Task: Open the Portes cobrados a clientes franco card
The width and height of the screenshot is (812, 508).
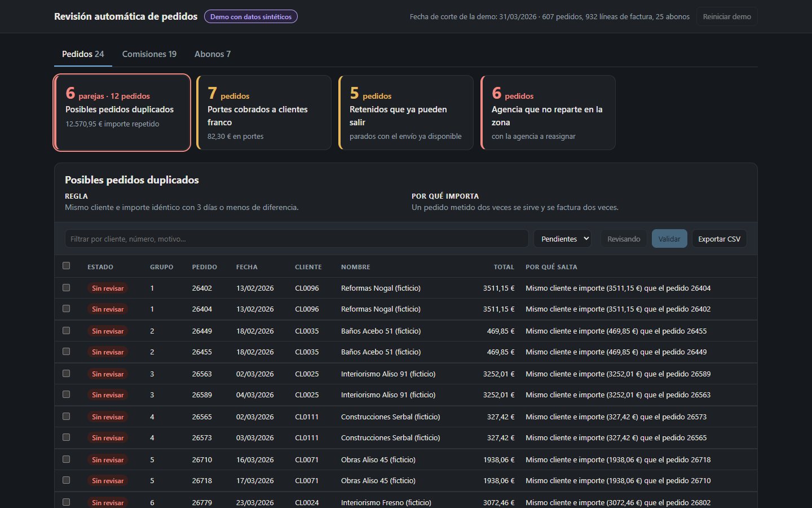Action: click(264, 112)
